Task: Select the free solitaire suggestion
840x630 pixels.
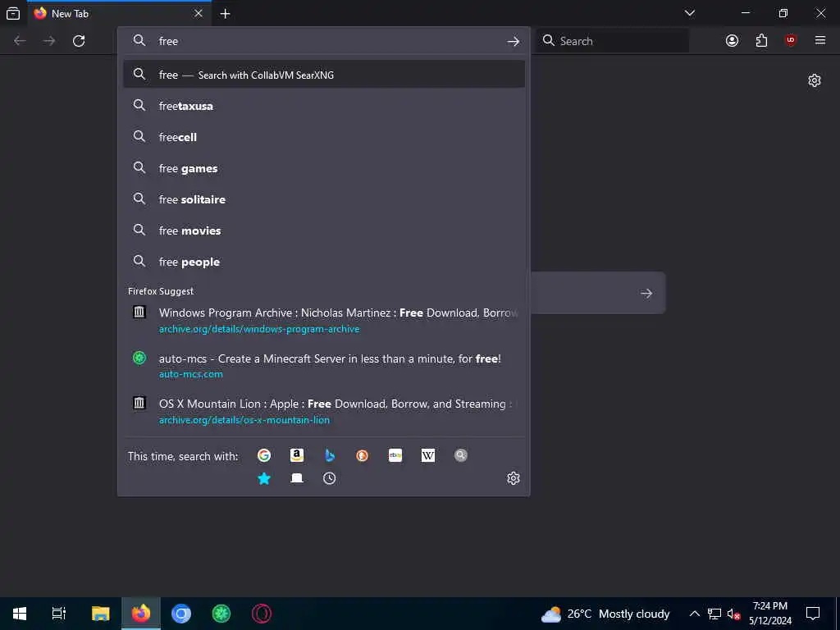Action: [x=324, y=199]
